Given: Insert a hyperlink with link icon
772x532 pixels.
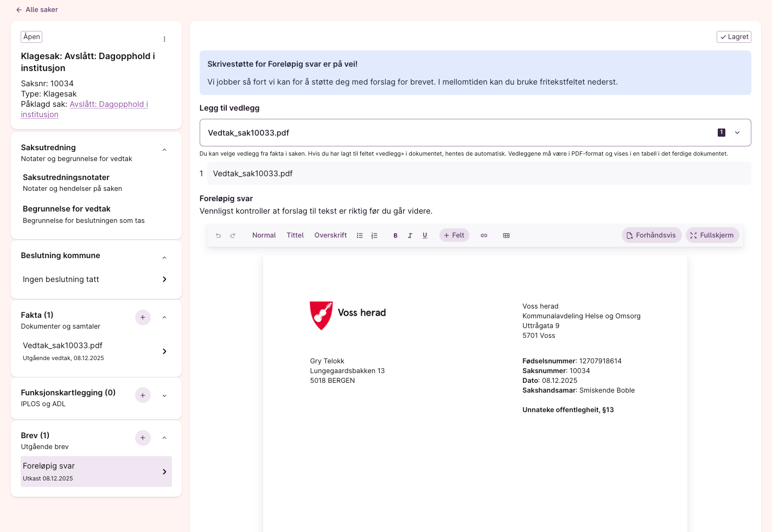Looking at the screenshot, I should point(484,235).
